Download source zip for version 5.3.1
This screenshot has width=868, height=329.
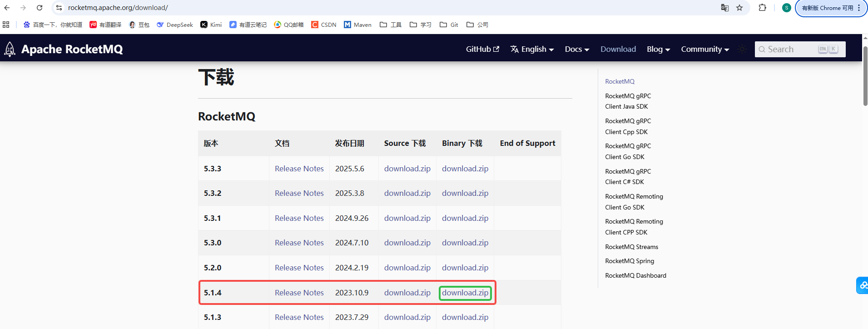pyautogui.click(x=407, y=218)
